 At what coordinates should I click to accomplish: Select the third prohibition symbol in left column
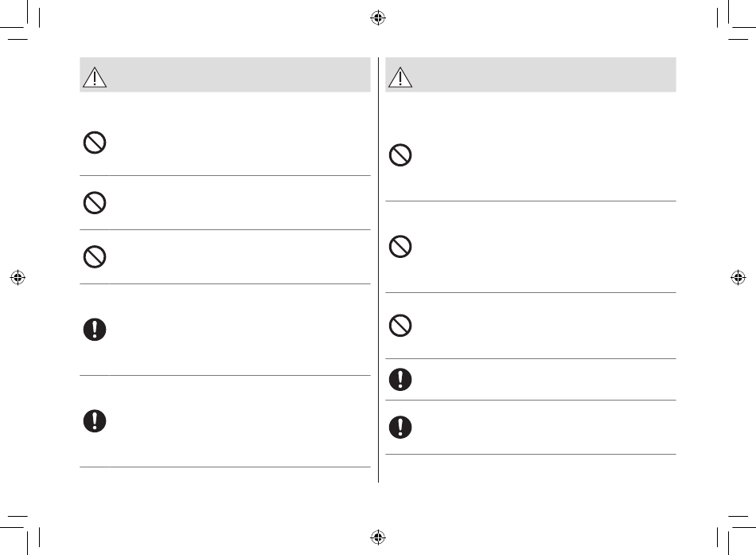[95, 256]
